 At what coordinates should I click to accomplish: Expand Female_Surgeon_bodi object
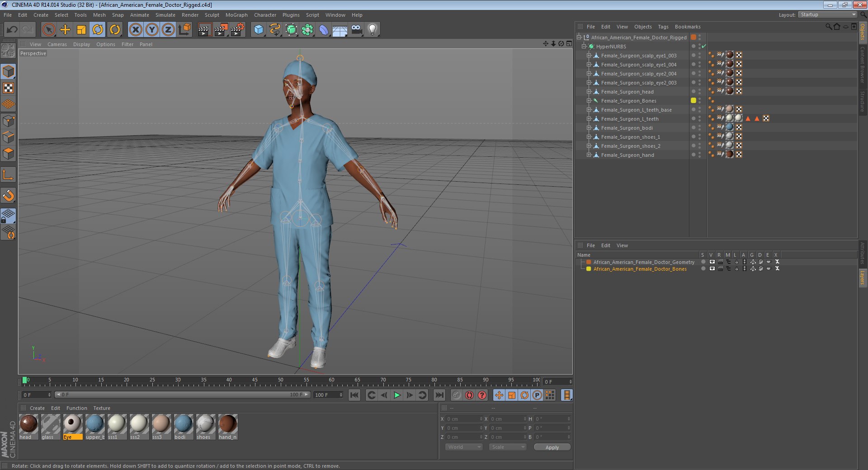coord(589,128)
